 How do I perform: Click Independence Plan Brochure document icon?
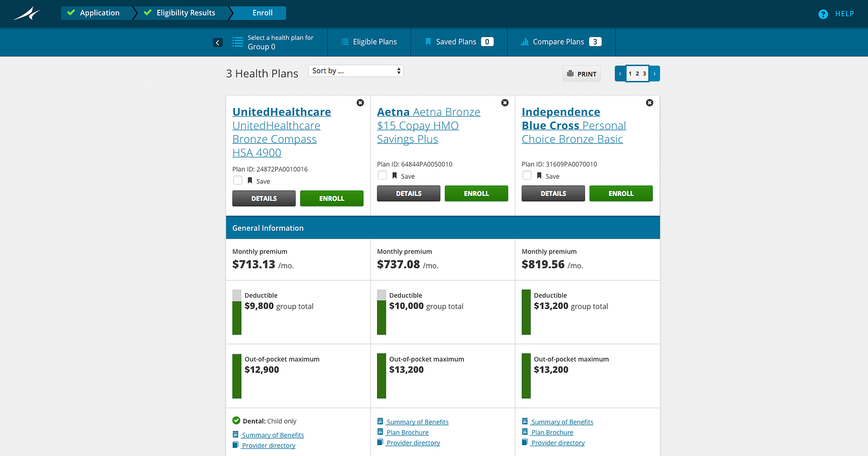[x=525, y=432]
